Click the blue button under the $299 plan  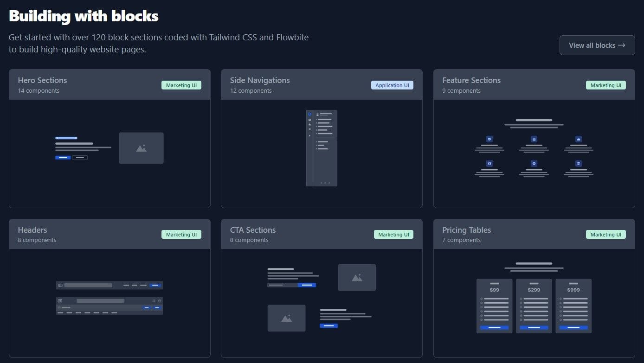[x=534, y=328]
